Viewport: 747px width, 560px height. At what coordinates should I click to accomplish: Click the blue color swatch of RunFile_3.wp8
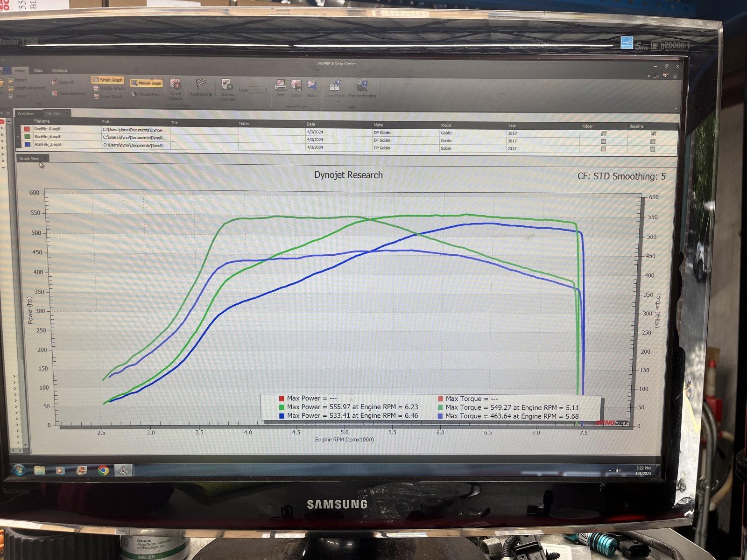click(x=27, y=145)
